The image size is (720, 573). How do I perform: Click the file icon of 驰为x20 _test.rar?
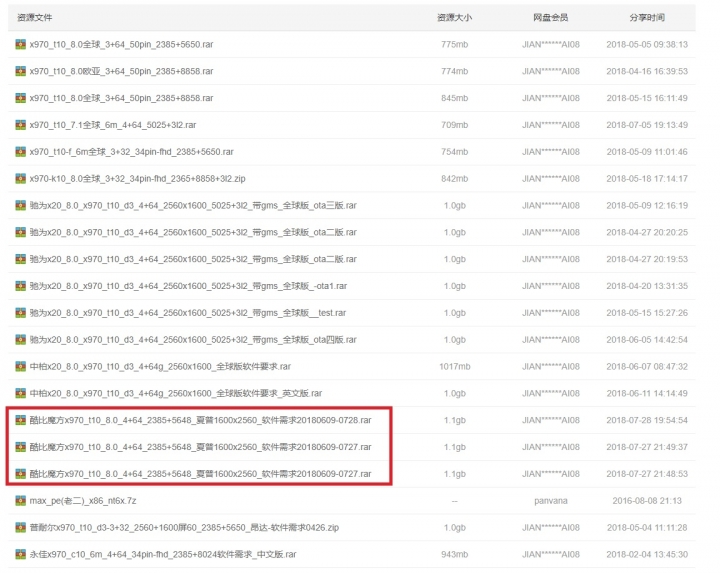coord(20,313)
